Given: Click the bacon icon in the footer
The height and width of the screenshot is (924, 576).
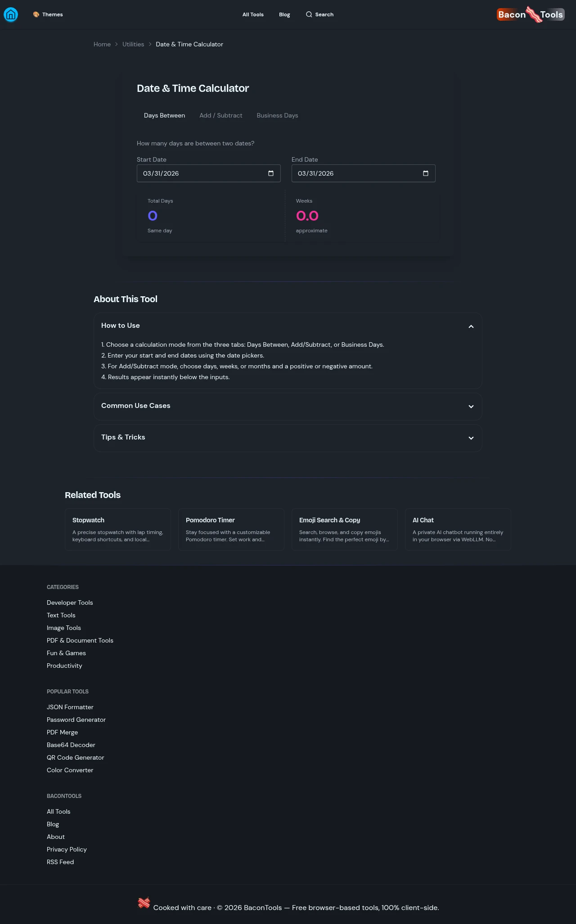Looking at the screenshot, I should click(144, 903).
